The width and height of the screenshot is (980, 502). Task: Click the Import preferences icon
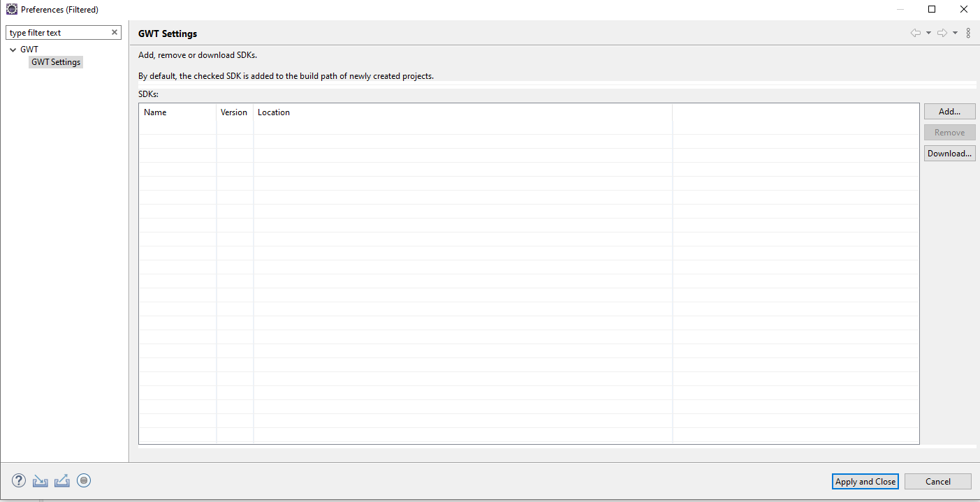click(x=40, y=480)
